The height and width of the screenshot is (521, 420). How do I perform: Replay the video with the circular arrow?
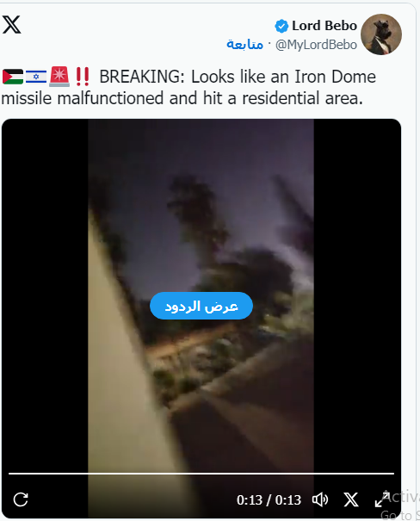(21, 499)
